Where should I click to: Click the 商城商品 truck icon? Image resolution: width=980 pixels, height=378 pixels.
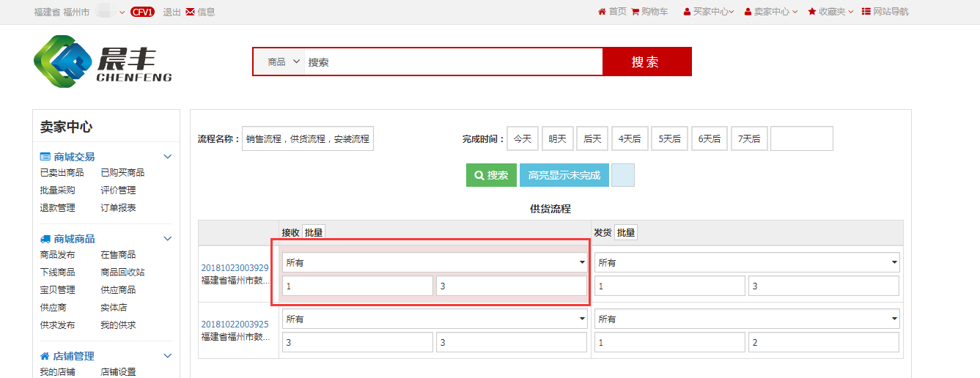pyautogui.click(x=45, y=239)
